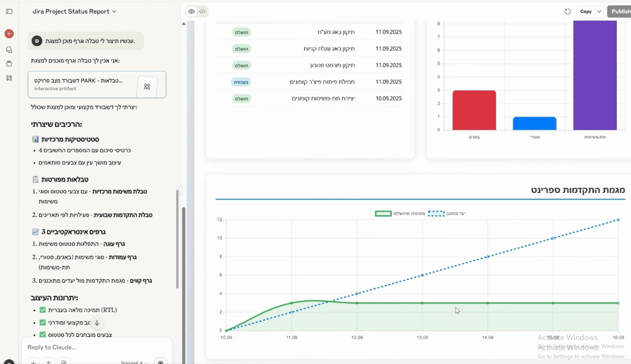Open the Chats history icon
Viewport: 631px width, 364px height.
pos(9,50)
